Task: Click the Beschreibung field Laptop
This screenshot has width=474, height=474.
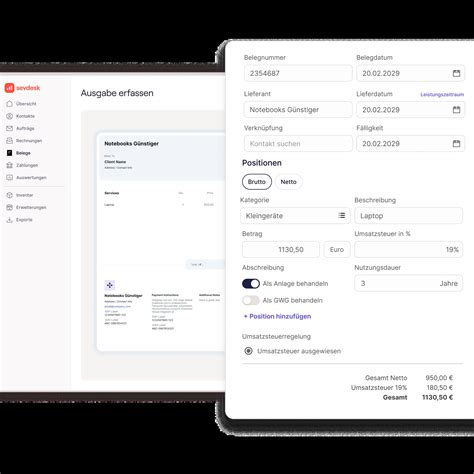Action: (408, 216)
